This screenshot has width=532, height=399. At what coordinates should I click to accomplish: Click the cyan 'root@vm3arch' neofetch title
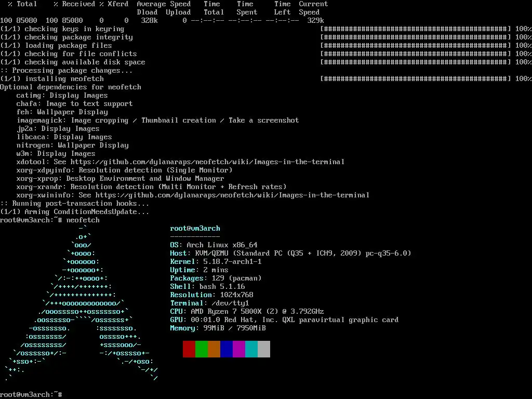tap(195, 229)
